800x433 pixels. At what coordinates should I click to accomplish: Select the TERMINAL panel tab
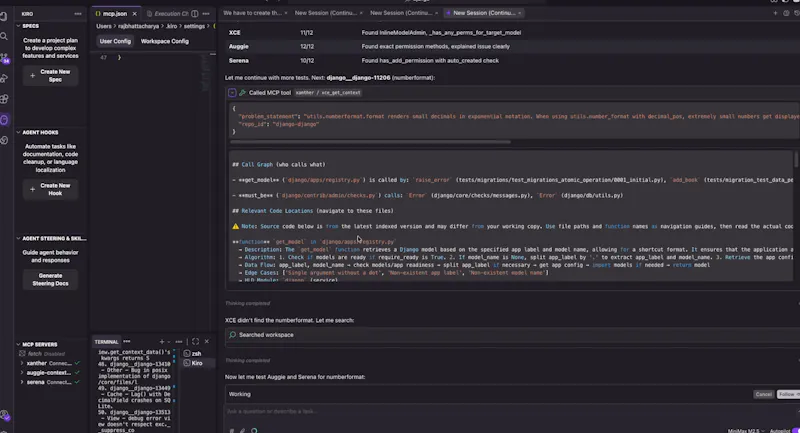pos(106,342)
